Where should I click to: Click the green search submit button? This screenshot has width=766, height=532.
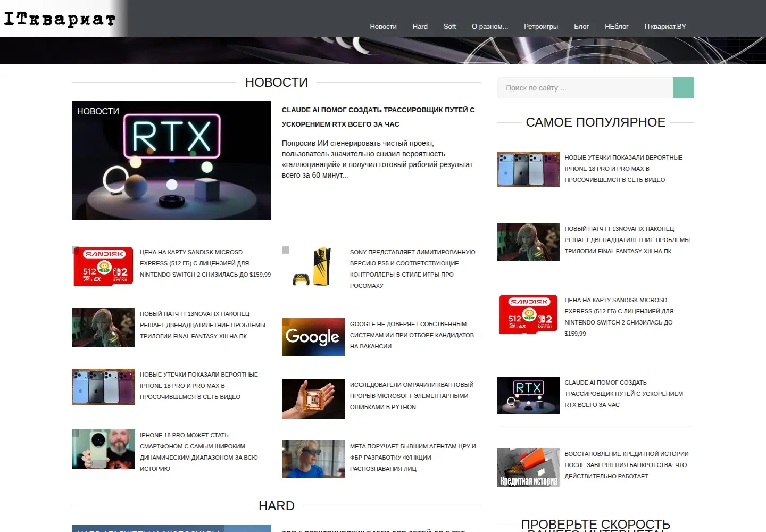[684, 88]
